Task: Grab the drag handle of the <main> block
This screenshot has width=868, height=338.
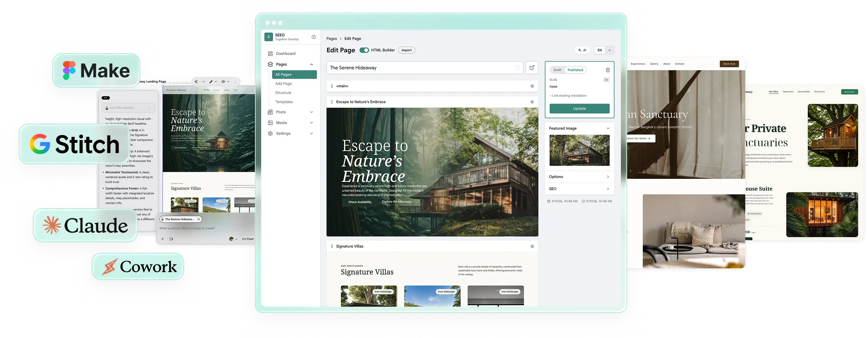Action: 332,86
